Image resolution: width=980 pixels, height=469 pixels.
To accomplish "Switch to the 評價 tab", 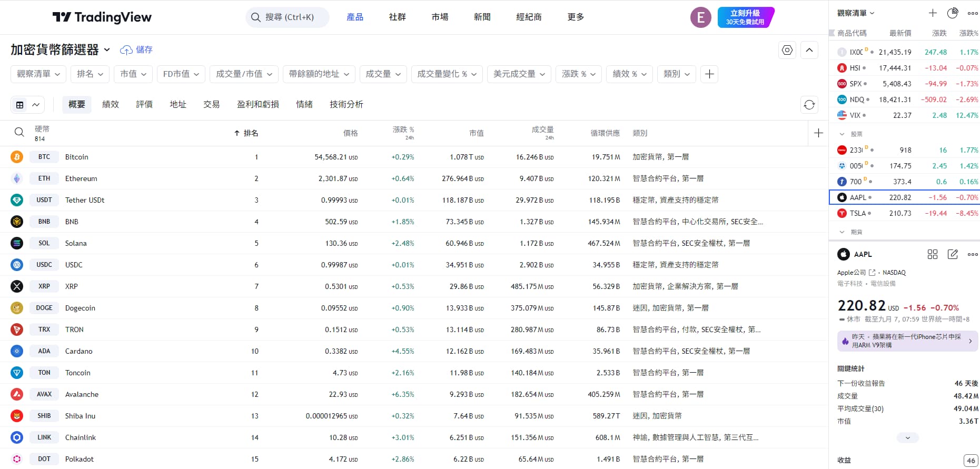I will 144,105.
